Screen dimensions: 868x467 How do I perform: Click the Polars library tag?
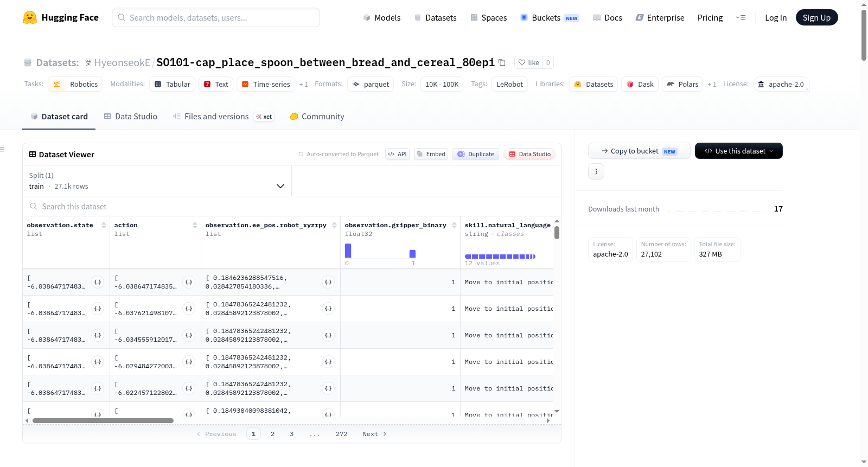(x=682, y=84)
